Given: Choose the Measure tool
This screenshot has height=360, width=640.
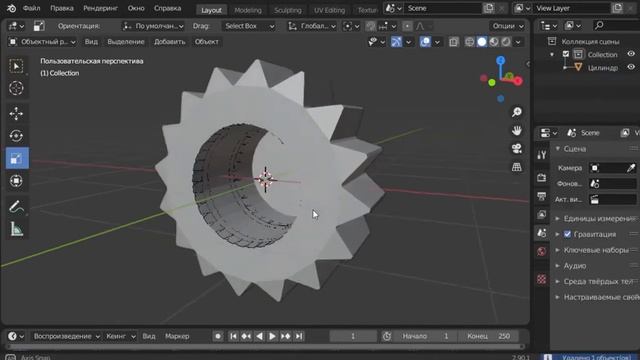Looking at the screenshot, I should [x=16, y=229].
